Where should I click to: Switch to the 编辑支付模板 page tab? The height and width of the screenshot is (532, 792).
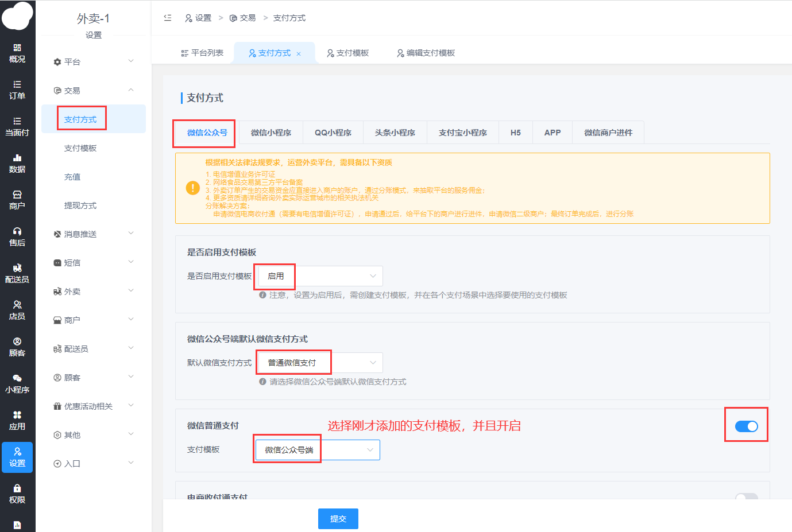pyautogui.click(x=426, y=53)
